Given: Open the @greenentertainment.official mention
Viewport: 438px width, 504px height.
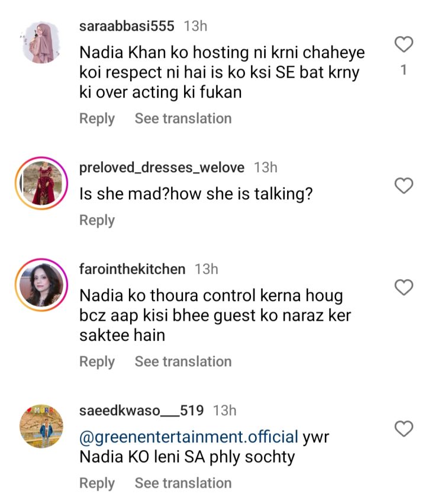Looking at the screenshot, I should [x=188, y=437].
